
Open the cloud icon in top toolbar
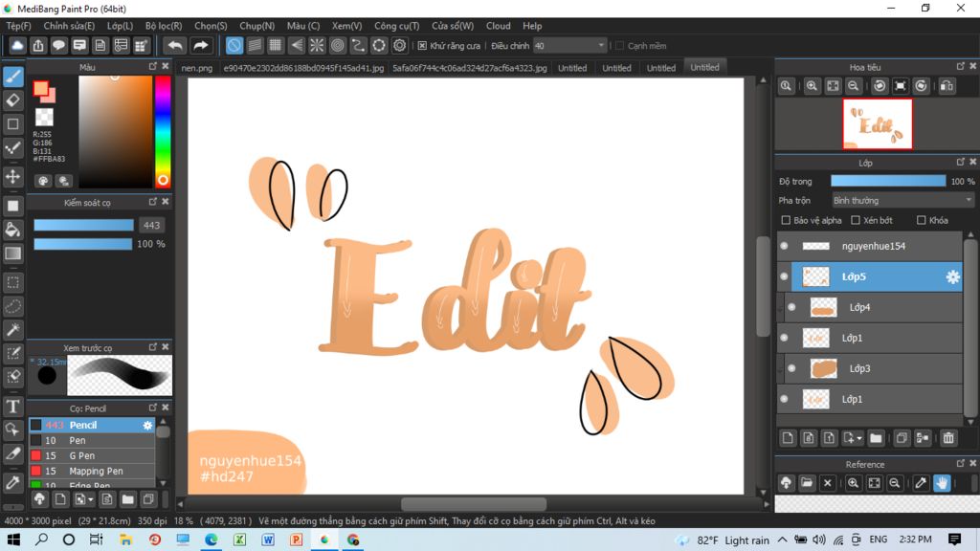coord(17,46)
